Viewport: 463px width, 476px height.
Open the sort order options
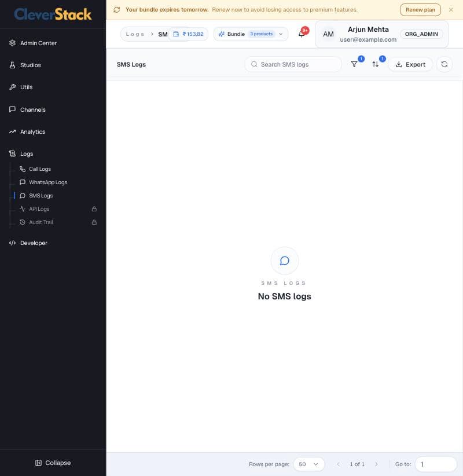[x=376, y=64]
